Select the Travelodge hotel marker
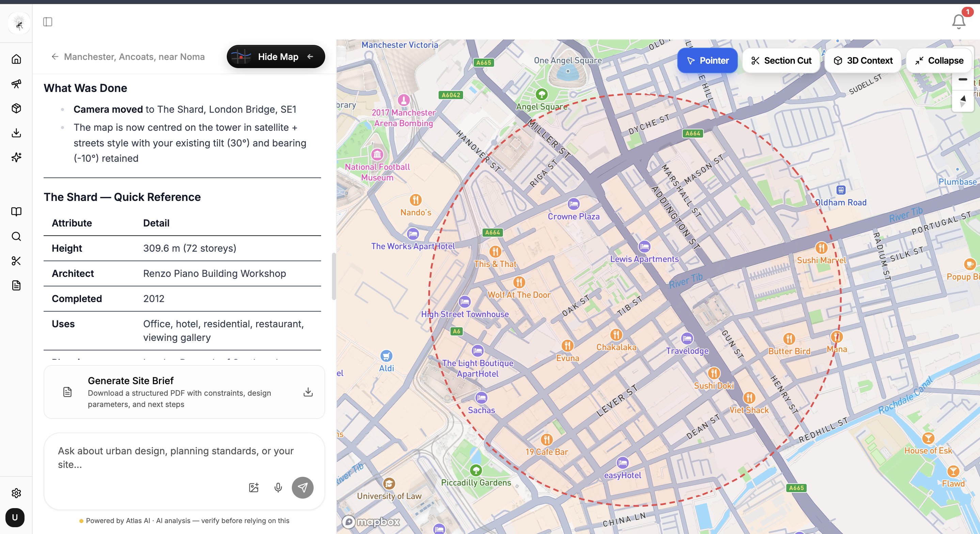This screenshot has height=534, width=980. (687, 339)
